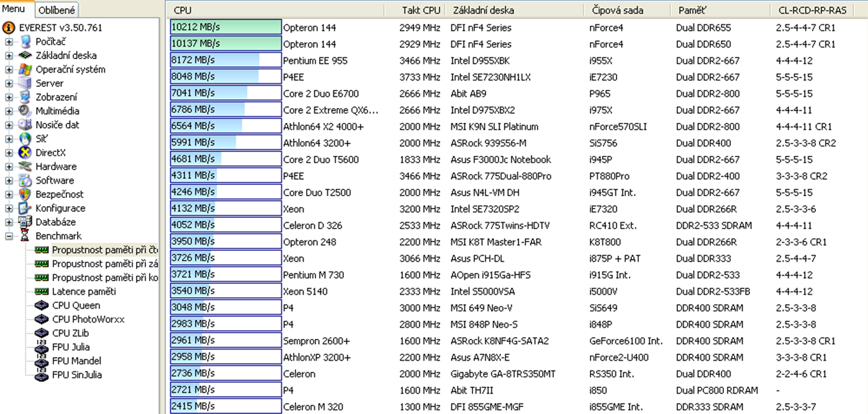This screenshot has height=414, width=868.
Task: Click the memory icon beside Latence paměti
Action: tap(42, 291)
